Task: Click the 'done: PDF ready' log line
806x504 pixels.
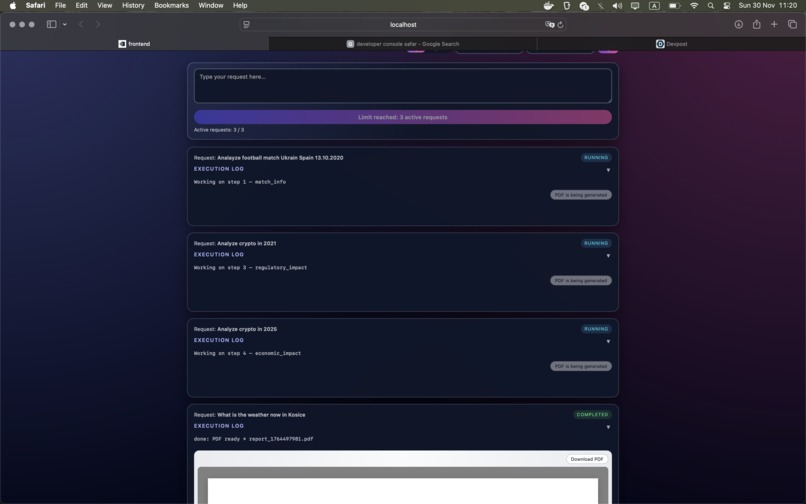Action: click(x=253, y=439)
